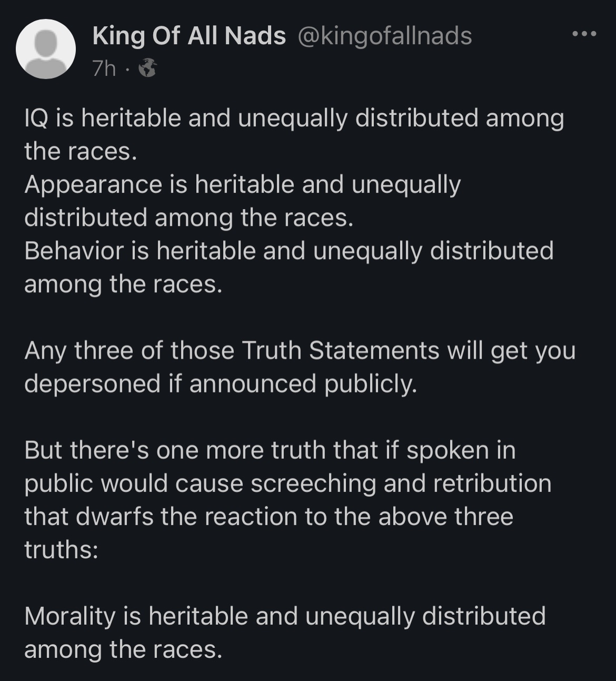Open the three-dot more options menu
This screenshot has height=681, width=616.
584,34
